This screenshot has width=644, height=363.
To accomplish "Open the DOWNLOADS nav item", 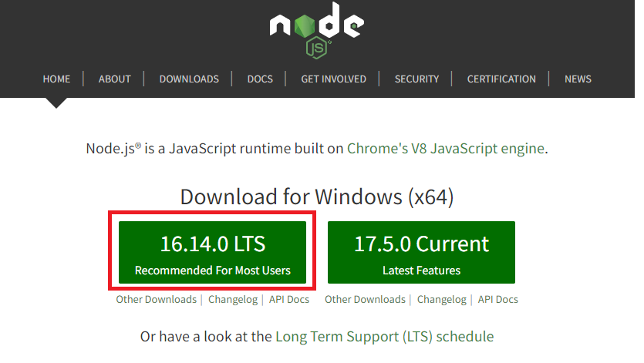I will pos(189,79).
